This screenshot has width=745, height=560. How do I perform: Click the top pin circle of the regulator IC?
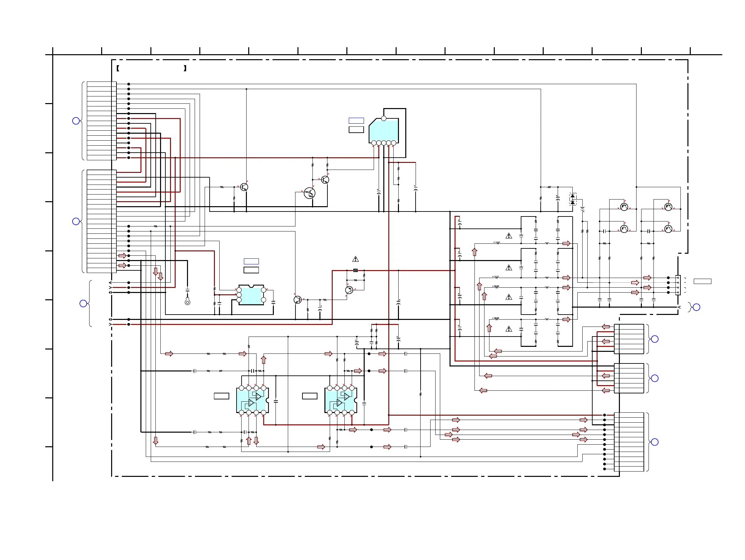(x=384, y=118)
